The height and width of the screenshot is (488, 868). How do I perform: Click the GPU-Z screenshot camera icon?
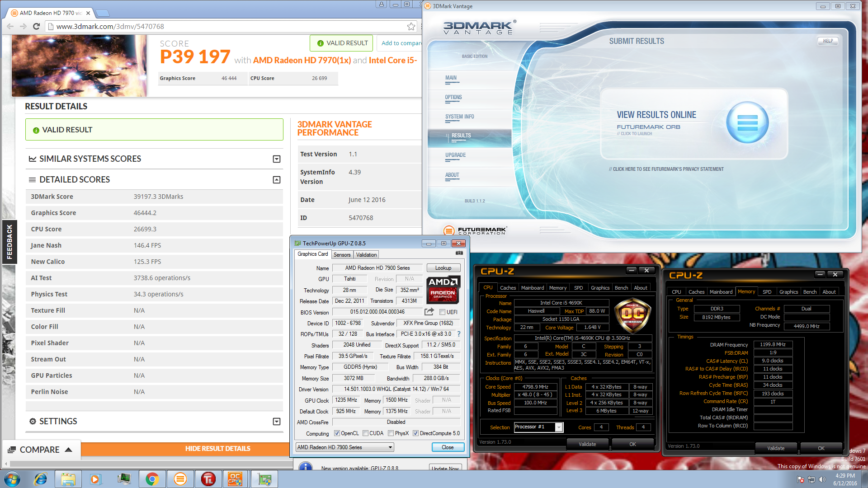pyautogui.click(x=459, y=253)
